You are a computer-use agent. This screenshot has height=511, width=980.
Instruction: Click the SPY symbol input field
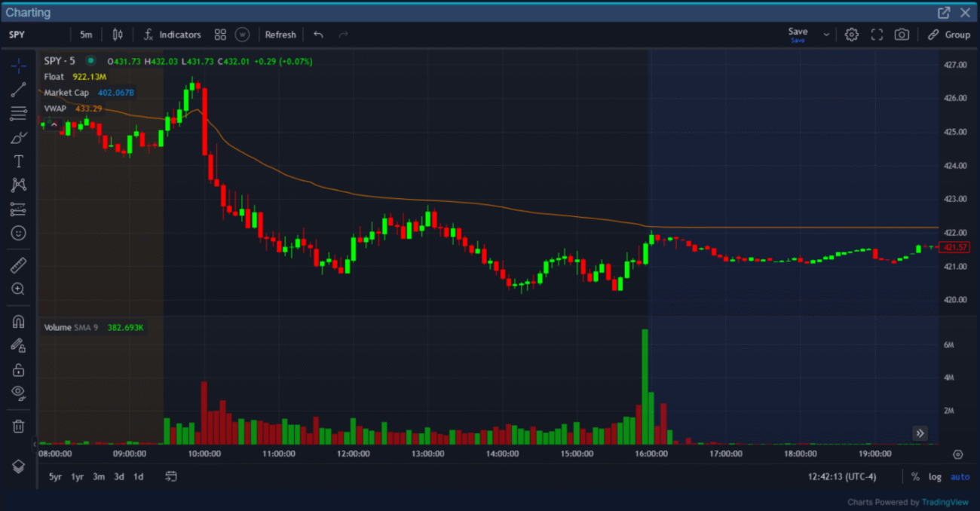pos(34,35)
